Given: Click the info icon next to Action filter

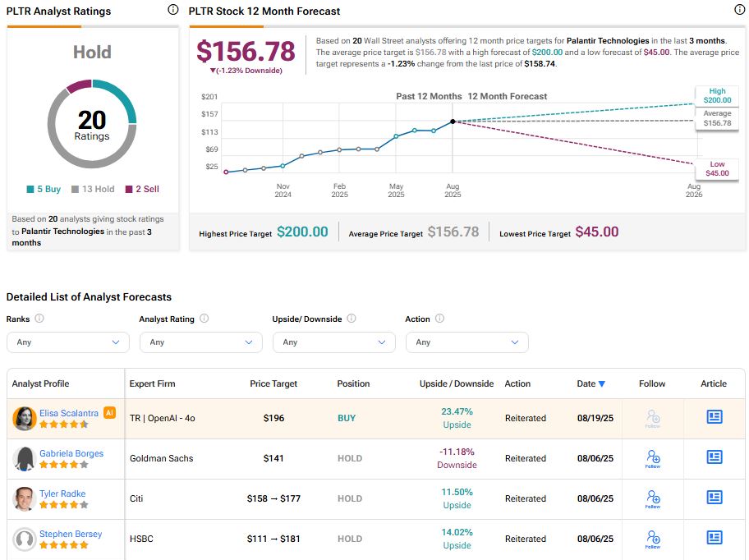Looking at the screenshot, I should coord(439,318).
